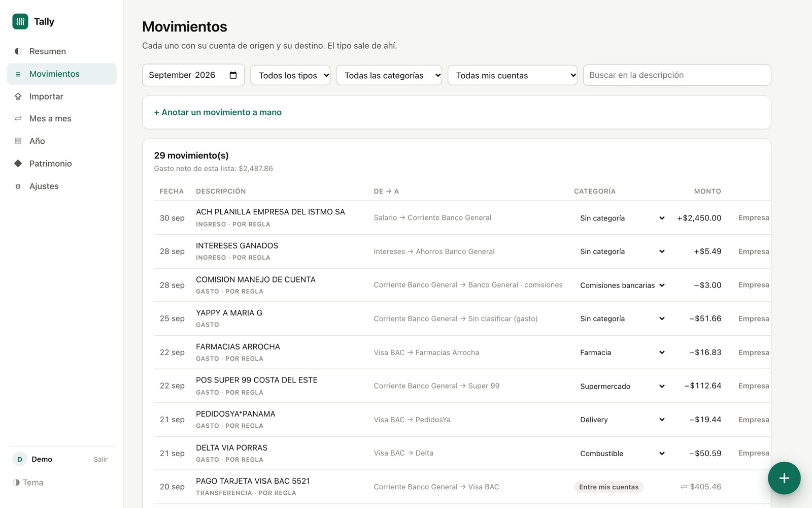
Task: Open the Delivery category dropdown
Action: coord(622,420)
